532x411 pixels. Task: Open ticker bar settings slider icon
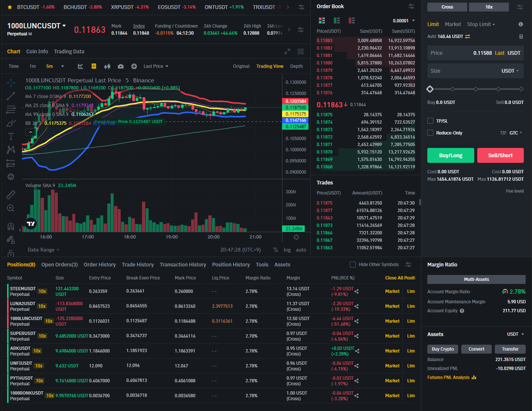(301, 7)
